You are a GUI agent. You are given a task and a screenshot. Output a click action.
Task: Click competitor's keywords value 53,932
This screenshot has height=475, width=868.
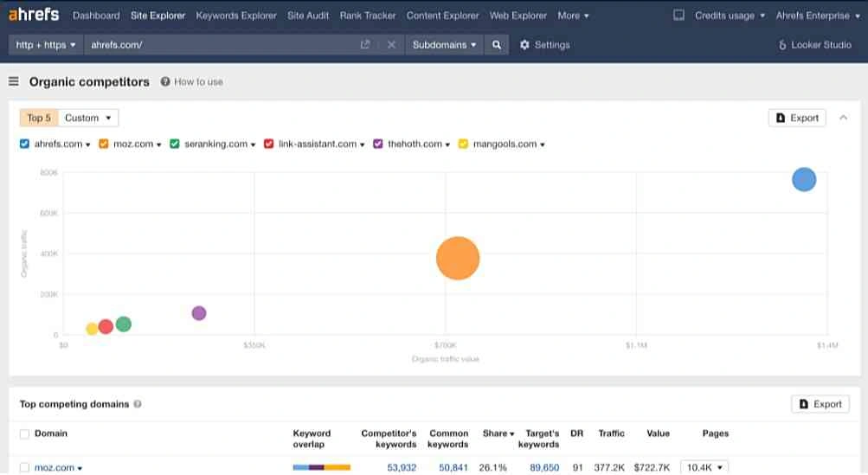(402, 468)
